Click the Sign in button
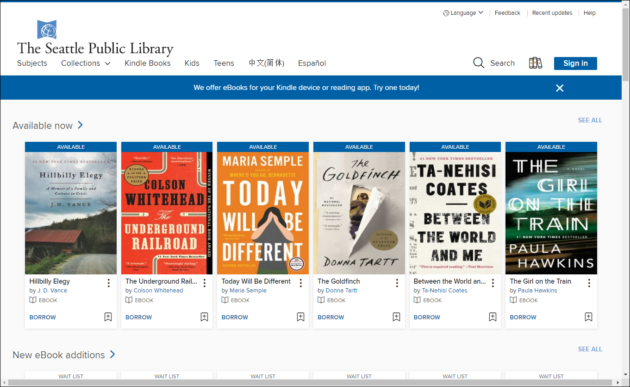The image size is (630, 387). click(x=575, y=63)
